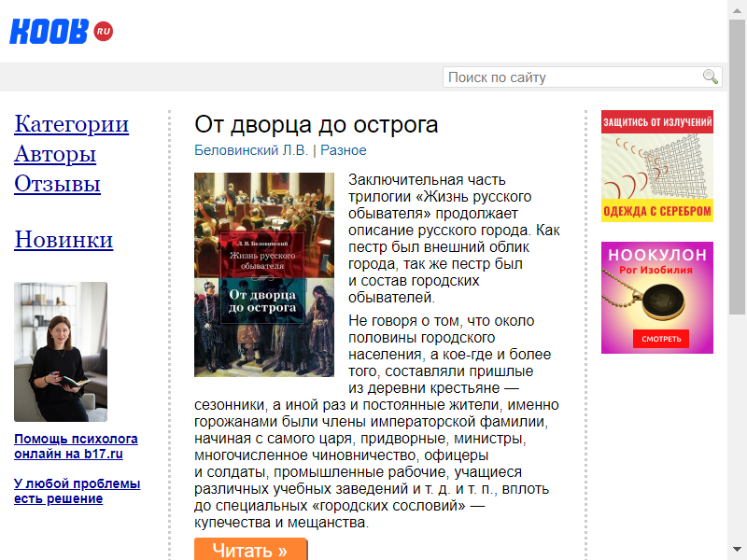Image resolution: width=747 pixels, height=560 pixels.
Task: Open the Авторы link
Action: point(55,154)
